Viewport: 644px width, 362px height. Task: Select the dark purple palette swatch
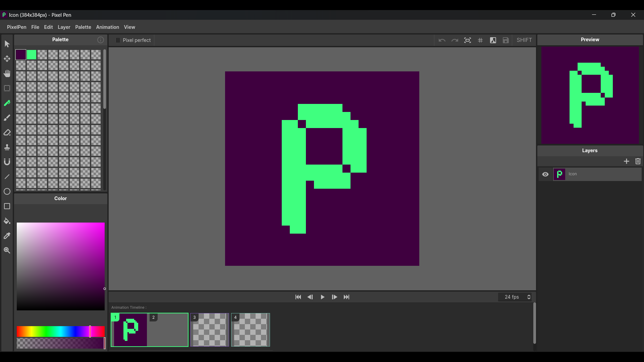[21, 55]
